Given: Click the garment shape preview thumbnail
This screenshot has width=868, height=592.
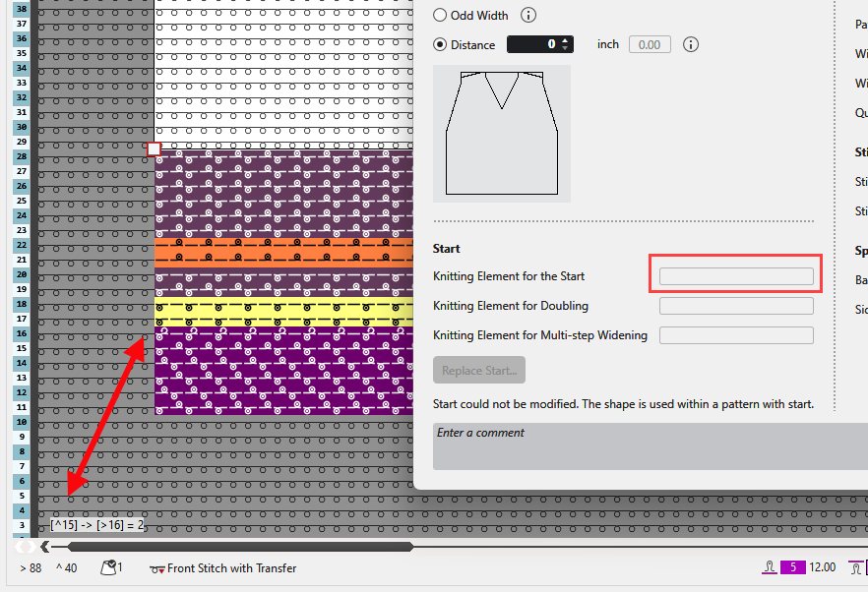Looking at the screenshot, I should click(x=502, y=134).
